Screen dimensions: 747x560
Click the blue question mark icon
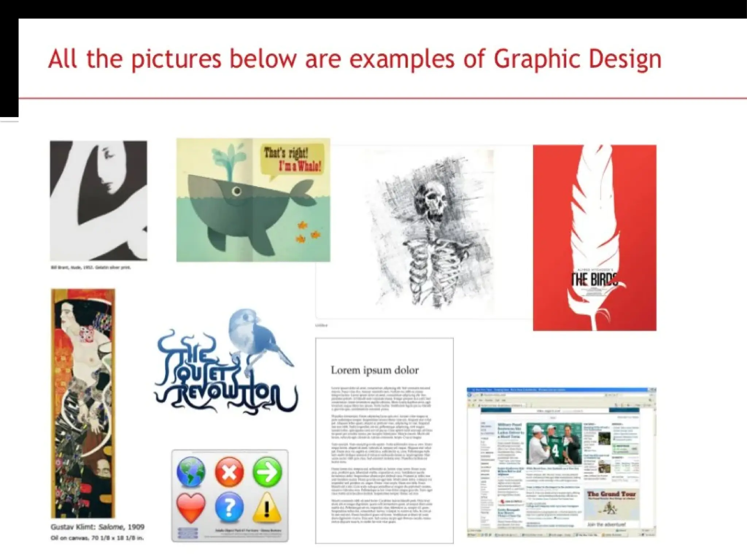229,507
